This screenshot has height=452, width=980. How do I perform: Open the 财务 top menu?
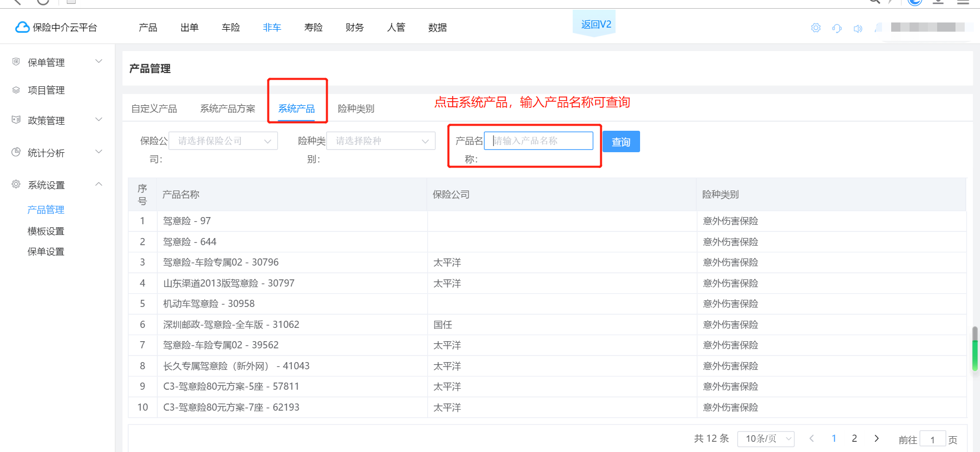tap(355, 28)
